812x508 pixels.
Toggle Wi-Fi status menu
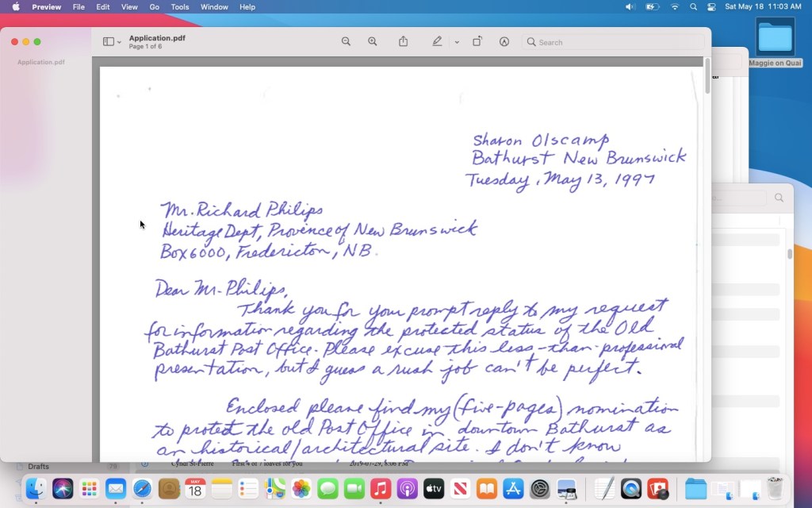[x=675, y=6]
